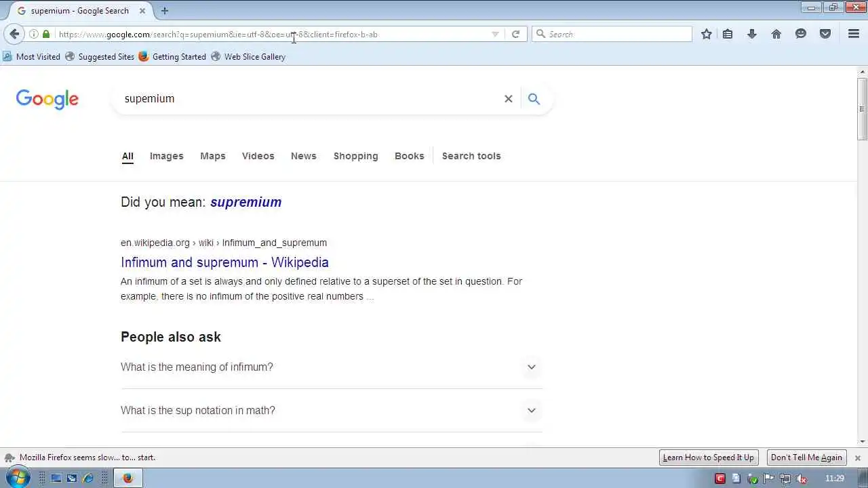868x488 pixels.
Task: Switch to News results tab
Action: tap(304, 156)
